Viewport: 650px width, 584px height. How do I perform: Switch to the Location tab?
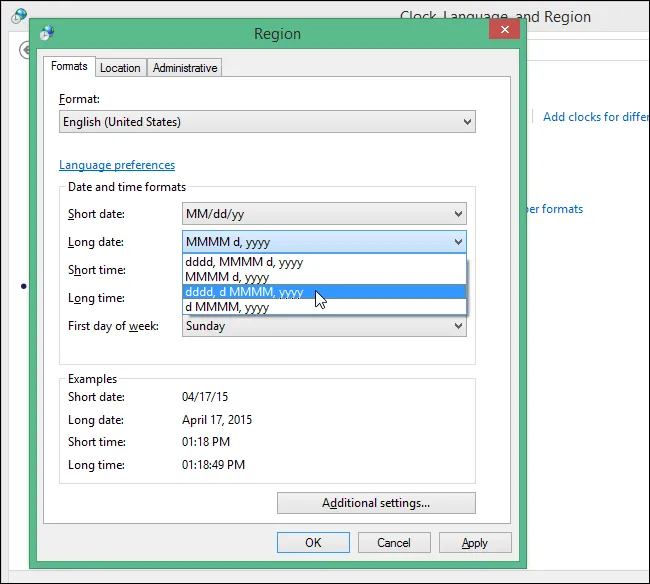120,68
